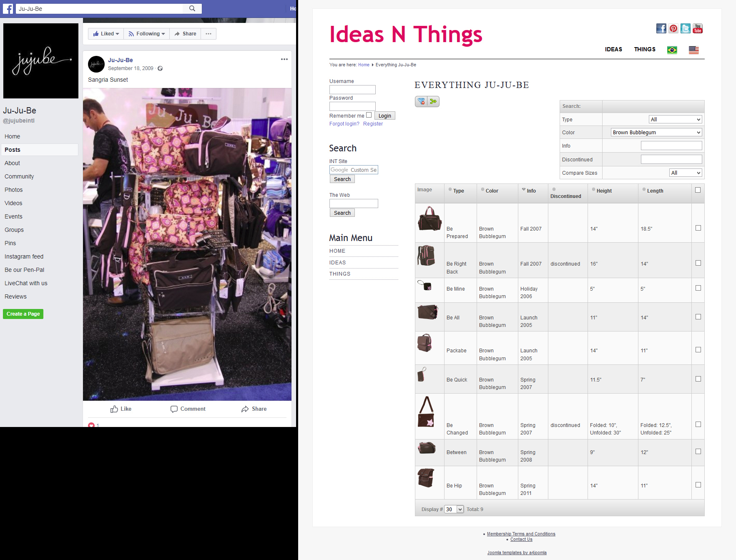This screenshot has width=736, height=560.
Task: Expand the Type filter dropdown
Action: click(676, 119)
